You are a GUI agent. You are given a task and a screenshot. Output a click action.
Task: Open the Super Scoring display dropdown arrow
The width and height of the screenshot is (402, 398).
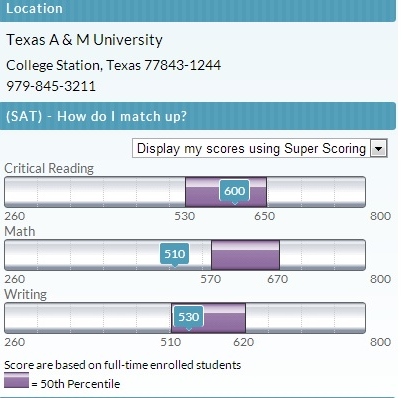point(379,148)
